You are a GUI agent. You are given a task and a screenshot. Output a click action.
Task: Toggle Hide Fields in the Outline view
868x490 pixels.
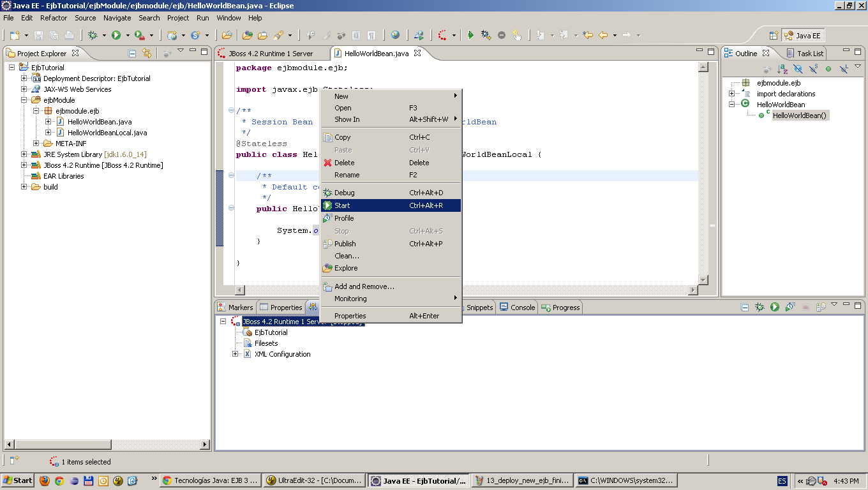point(797,68)
